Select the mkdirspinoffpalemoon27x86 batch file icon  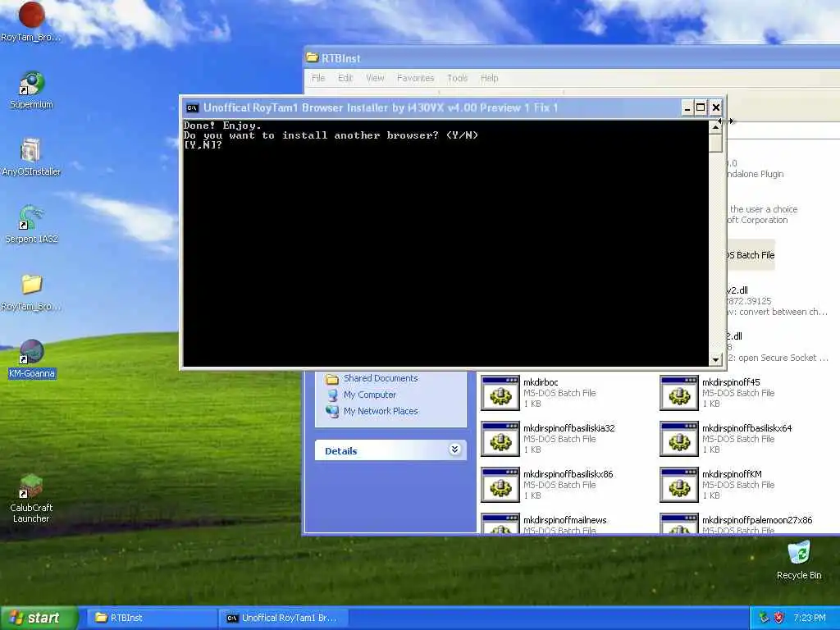678,523
